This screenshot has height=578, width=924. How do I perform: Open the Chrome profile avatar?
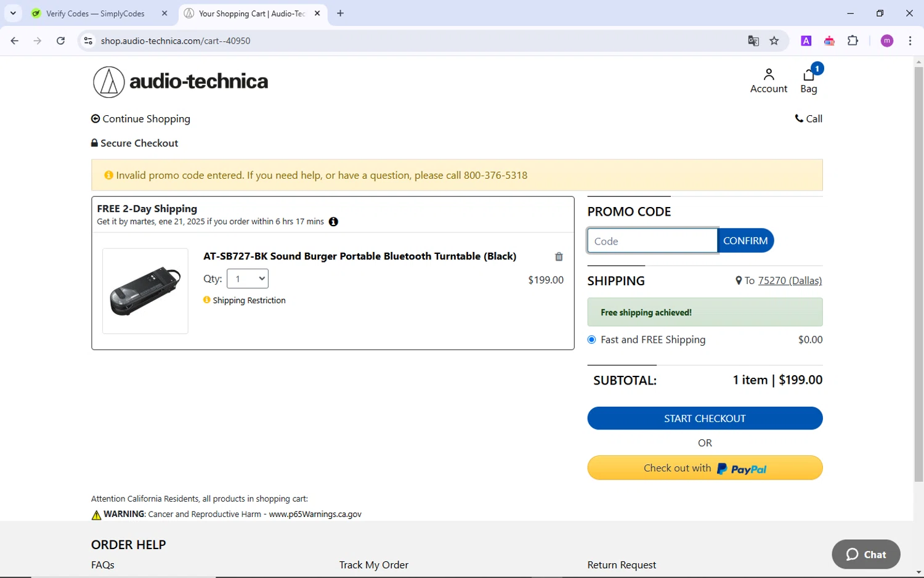click(886, 41)
